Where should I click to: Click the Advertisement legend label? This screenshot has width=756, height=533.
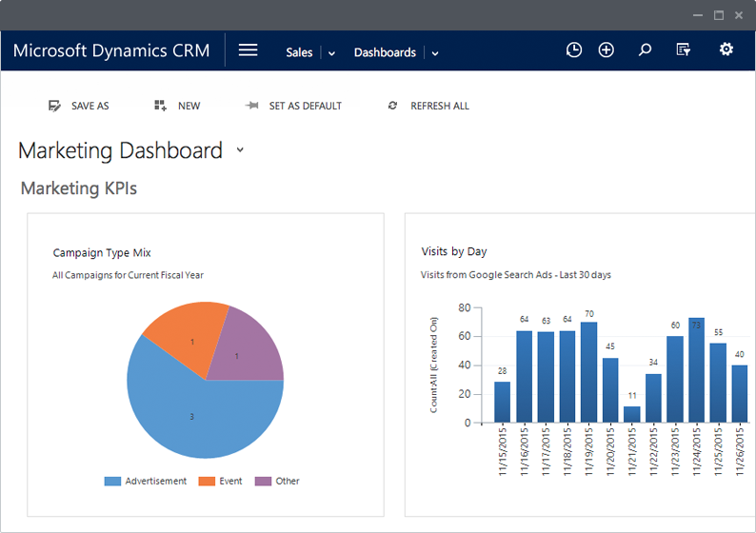click(156, 481)
